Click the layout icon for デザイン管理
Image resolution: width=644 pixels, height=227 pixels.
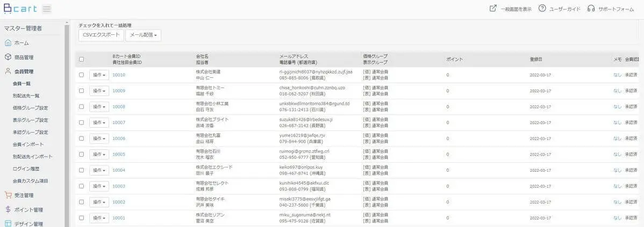8,224
